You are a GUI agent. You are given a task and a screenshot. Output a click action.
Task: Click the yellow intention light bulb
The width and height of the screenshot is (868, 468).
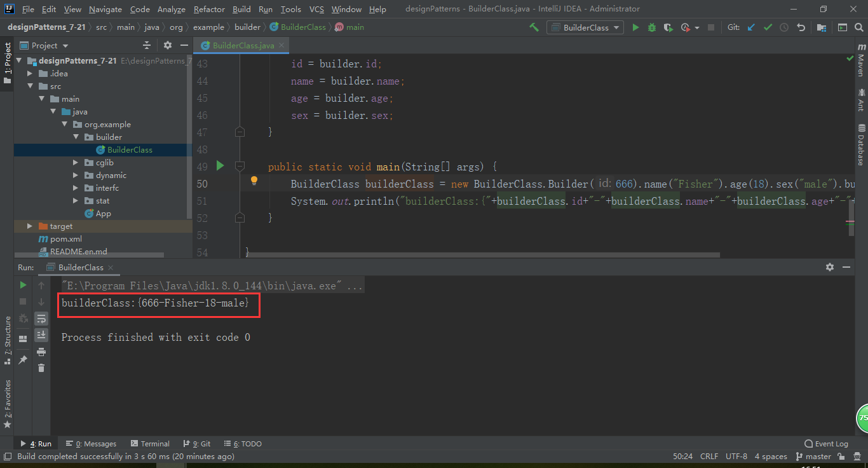pyautogui.click(x=254, y=181)
